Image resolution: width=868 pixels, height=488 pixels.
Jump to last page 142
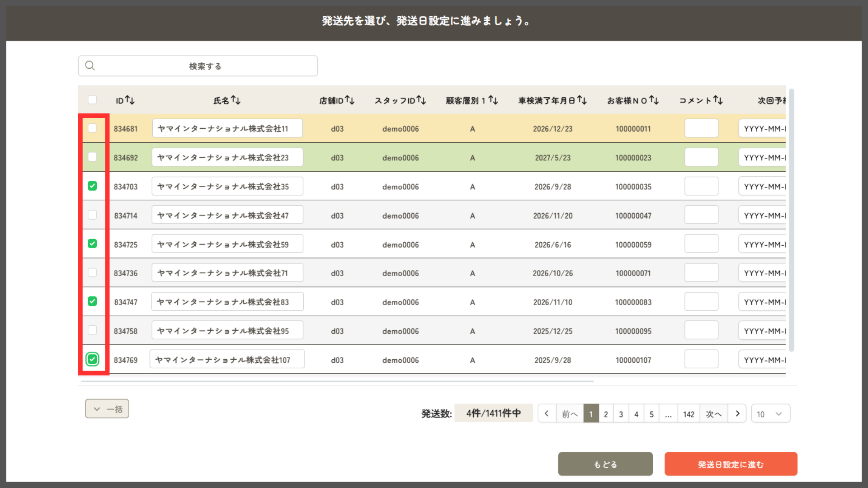coord(689,414)
